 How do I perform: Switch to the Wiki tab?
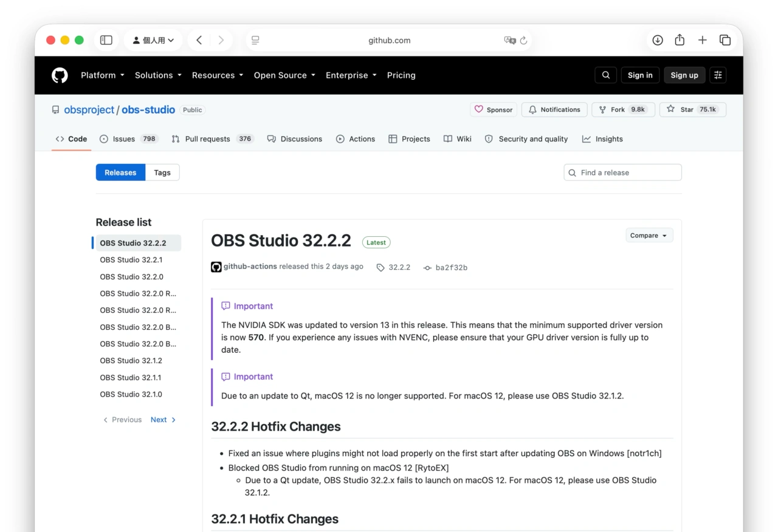tap(457, 139)
